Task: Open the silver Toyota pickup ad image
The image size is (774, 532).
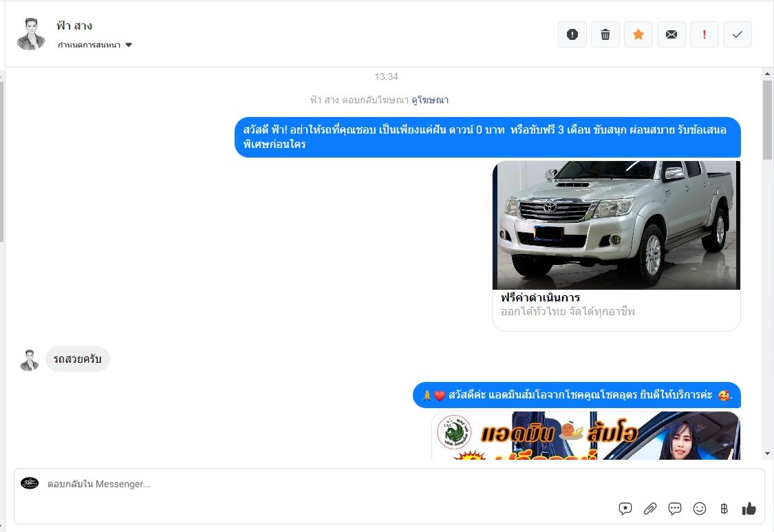Action: pyautogui.click(x=616, y=225)
